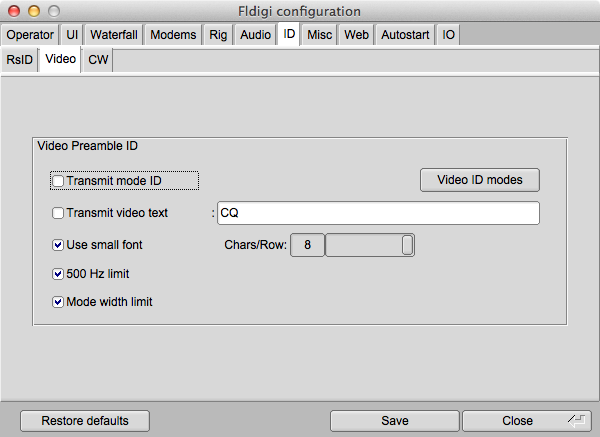Click the yellow minimize window button

[32, 10]
